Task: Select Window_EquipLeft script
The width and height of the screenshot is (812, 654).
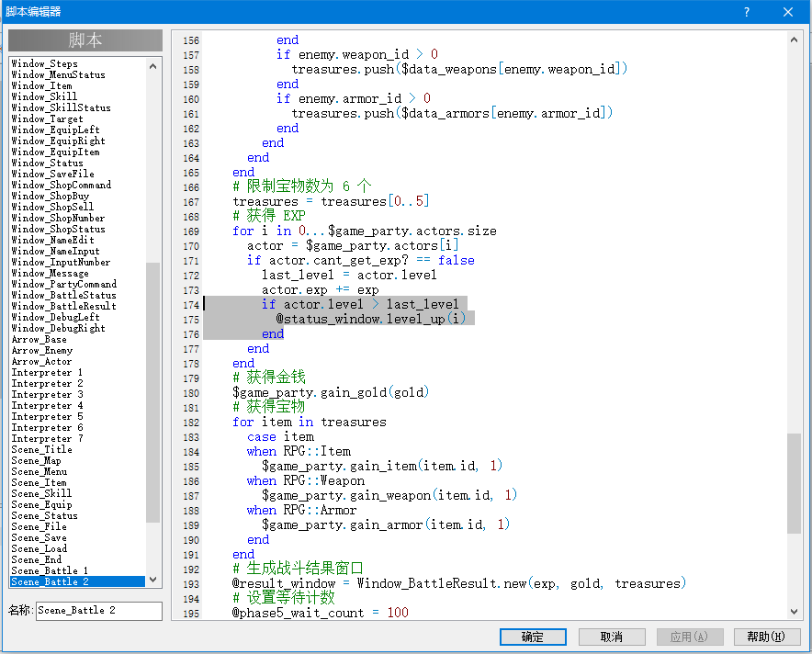Action: click(x=55, y=130)
